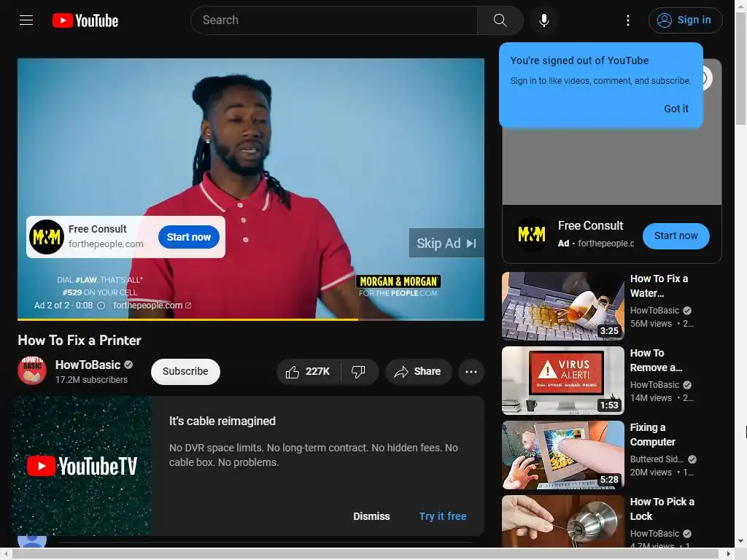Viewport: 747px width, 560px height.
Task: Open more actions ellipsis under video
Action: tap(471, 372)
